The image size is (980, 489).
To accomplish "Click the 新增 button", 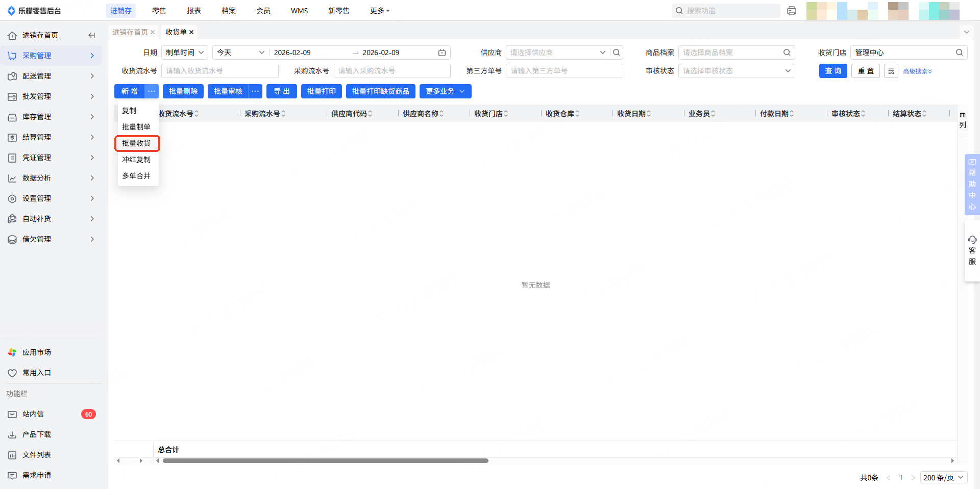I will [x=130, y=91].
